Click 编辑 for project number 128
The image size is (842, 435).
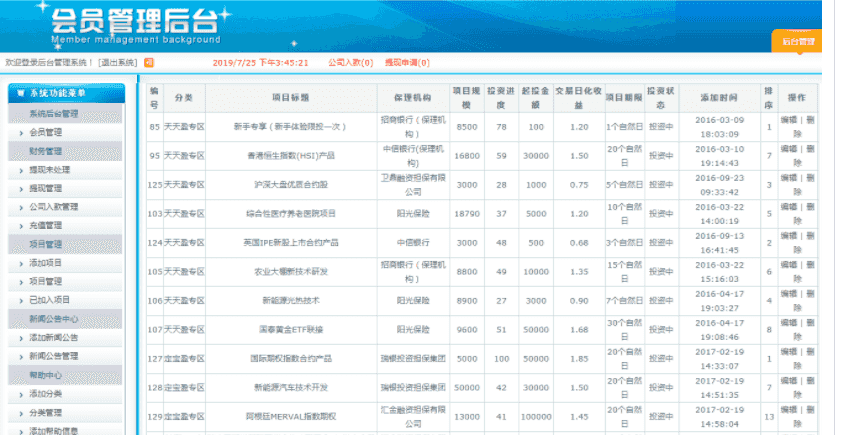tap(788, 381)
